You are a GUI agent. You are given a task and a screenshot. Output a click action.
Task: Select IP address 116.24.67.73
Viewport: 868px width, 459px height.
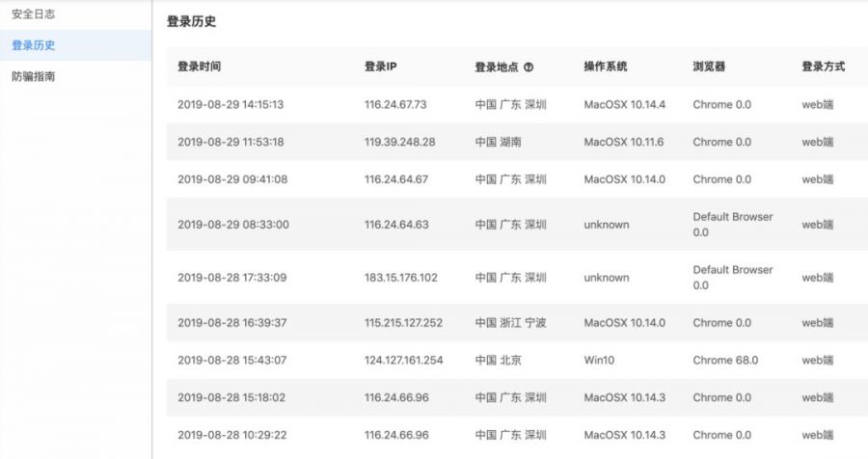(395, 104)
